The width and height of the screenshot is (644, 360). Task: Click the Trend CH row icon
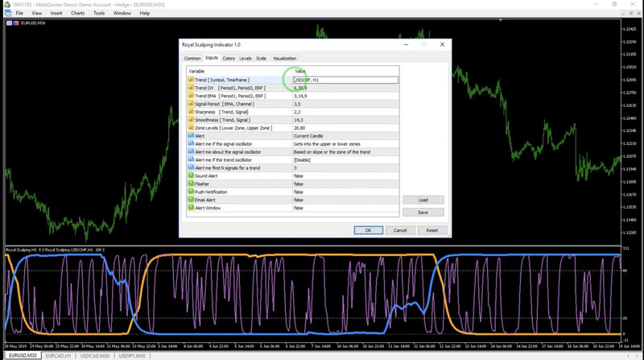pyautogui.click(x=191, y=88)
